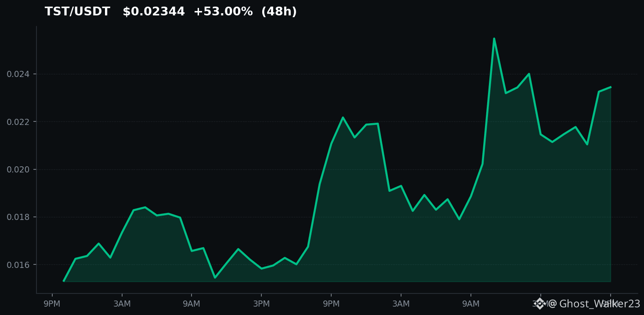
Task: Click the 0.016 y-axis label
Action: pos(18,265)
